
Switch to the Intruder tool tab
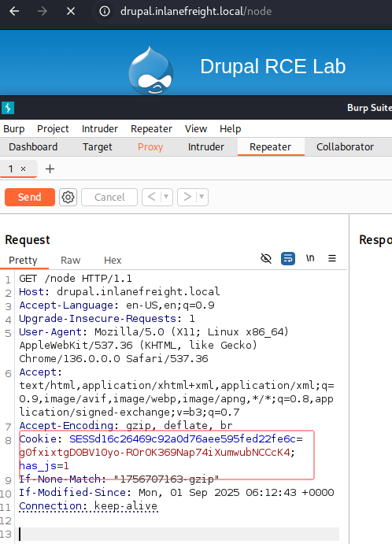(x=206, y=147)
